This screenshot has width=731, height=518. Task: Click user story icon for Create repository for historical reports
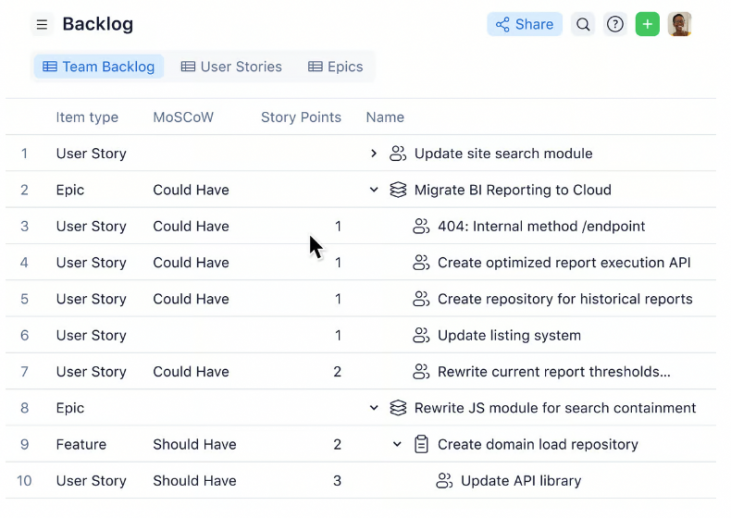pyautogui.click(x=421, y=299)
